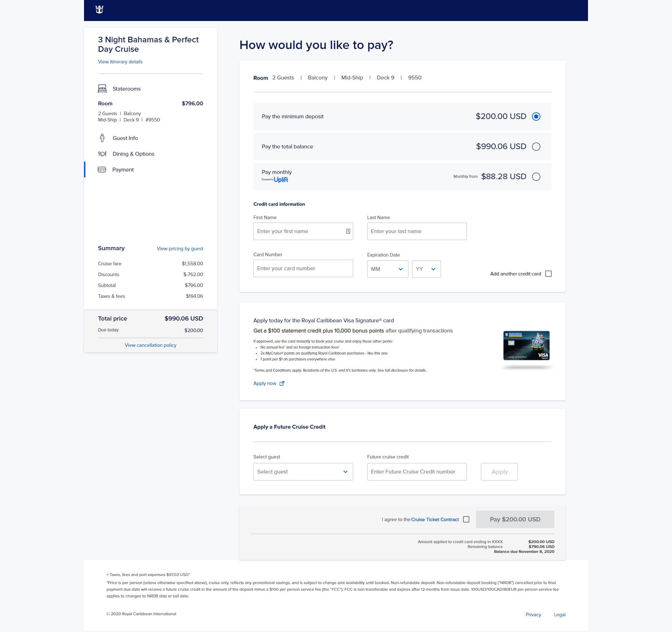This screenshot has width=672, height=632.
Task: Focus the Future Cruise Credit number field
Action: tap(417, 472)
